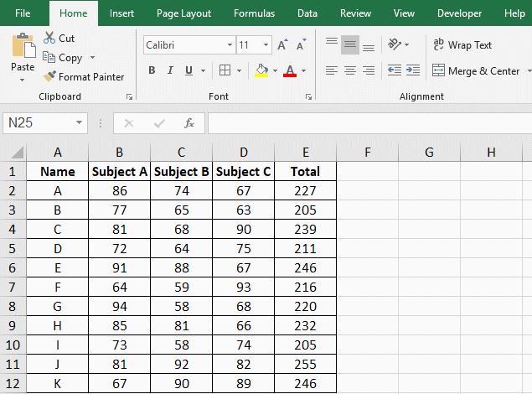Toggle Underline formatting
Viewport: 532px width, 394px height.
pyautogui.click(x=189, y=70)
